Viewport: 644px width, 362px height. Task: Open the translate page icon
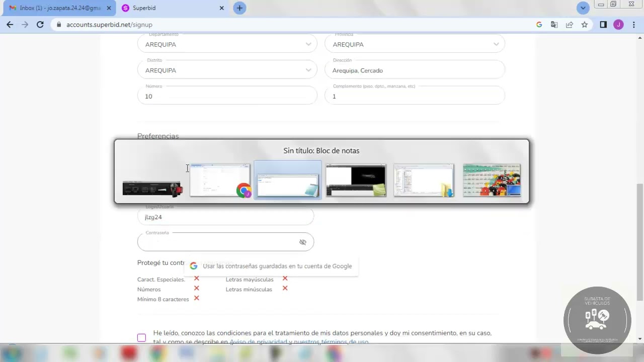(x=554, y=24)
